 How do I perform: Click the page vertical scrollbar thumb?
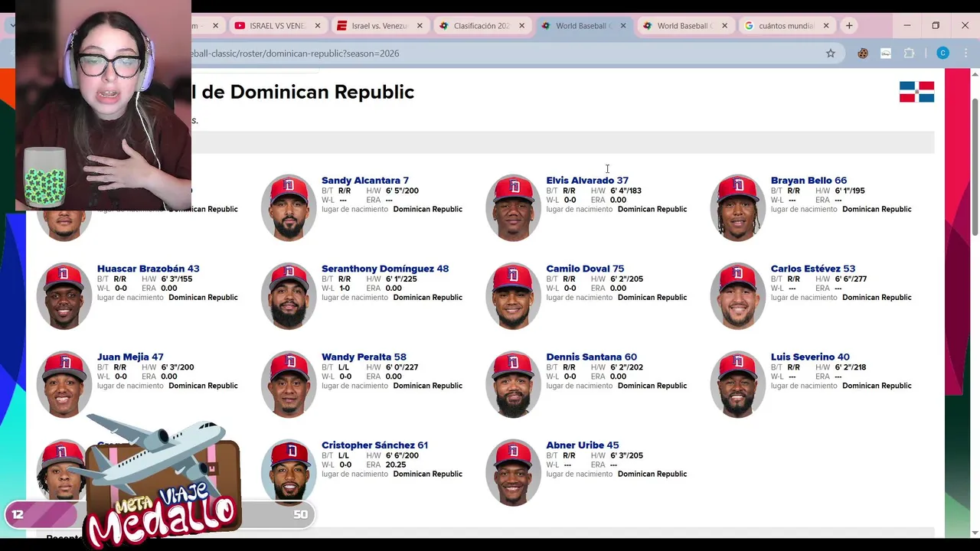[x=975, y=166]
